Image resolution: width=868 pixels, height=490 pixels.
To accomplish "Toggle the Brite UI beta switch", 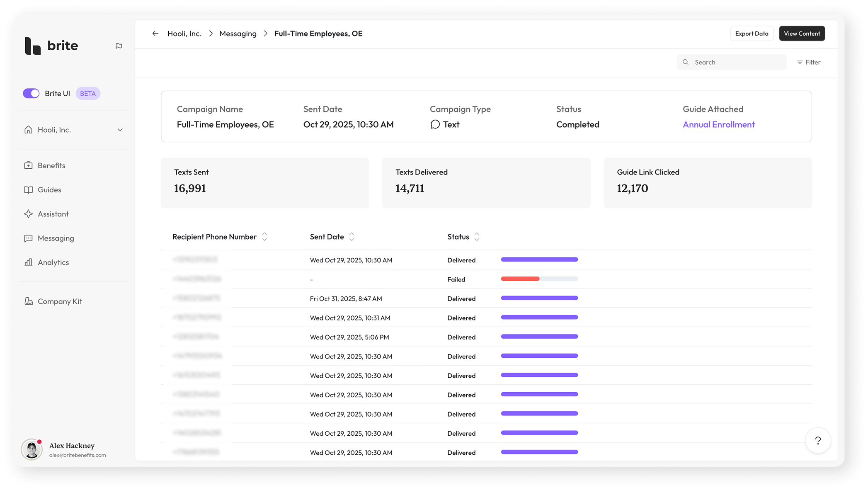I will pos(31,93).
